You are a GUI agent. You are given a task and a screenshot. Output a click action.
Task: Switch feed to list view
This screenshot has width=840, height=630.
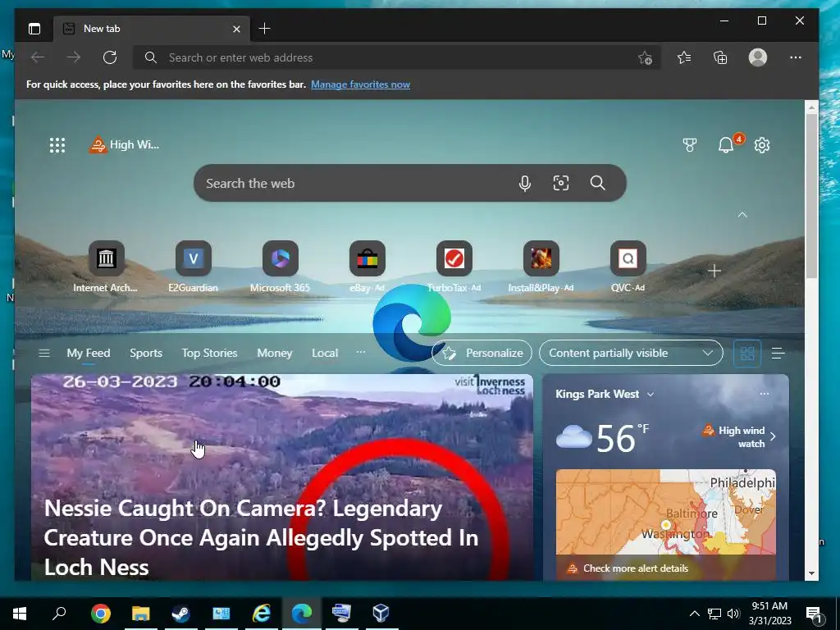tap(778, 353)
